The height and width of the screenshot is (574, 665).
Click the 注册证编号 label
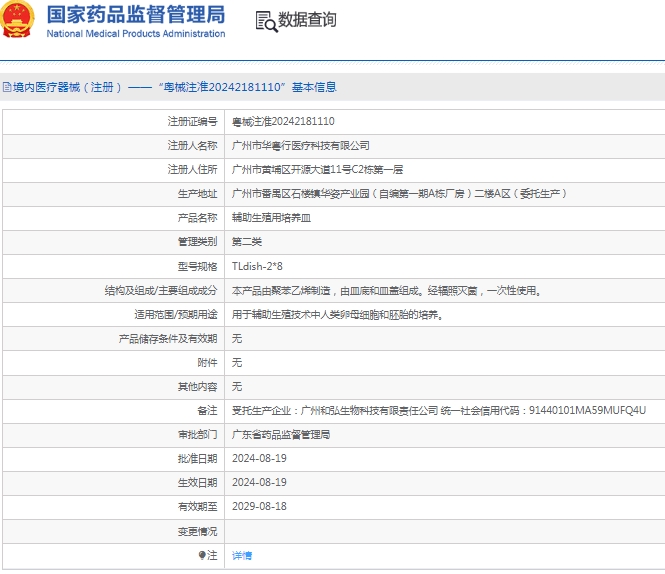(x=192, y=122)
